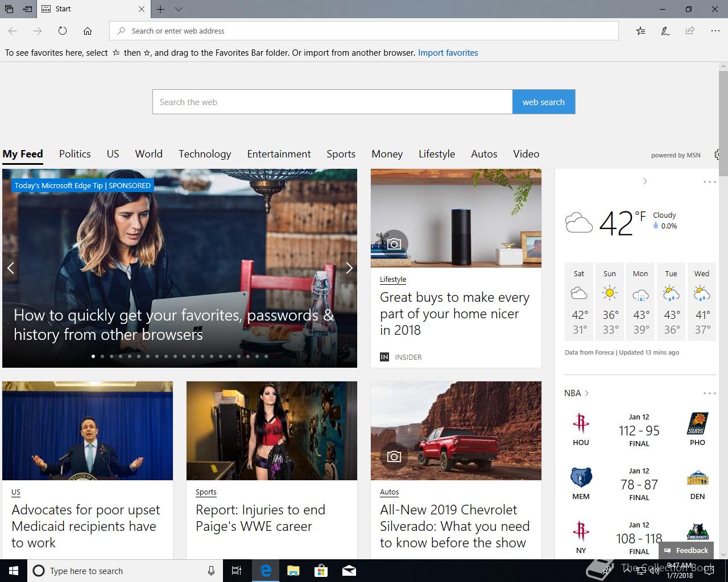Viewport: 728px width, 582px height.
Task: Open the Lifestyle tab
Action: click(437, 154)
